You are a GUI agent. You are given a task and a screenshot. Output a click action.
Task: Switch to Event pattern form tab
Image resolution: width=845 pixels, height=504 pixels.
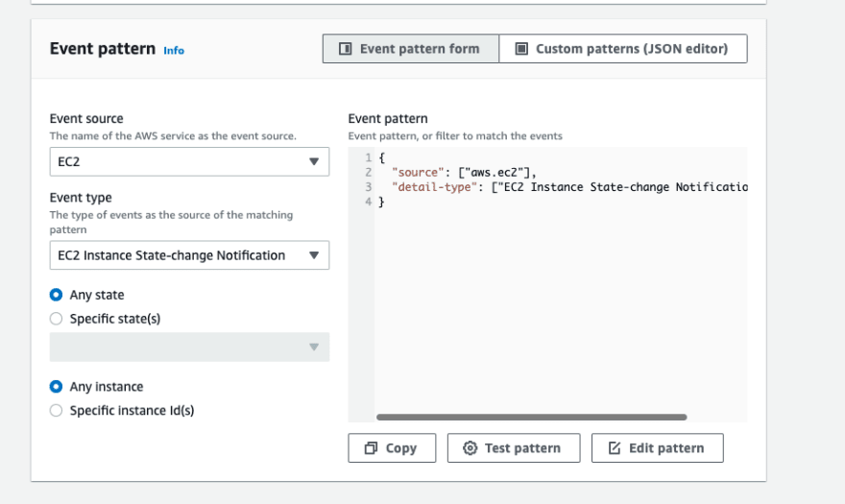(411, 49)
